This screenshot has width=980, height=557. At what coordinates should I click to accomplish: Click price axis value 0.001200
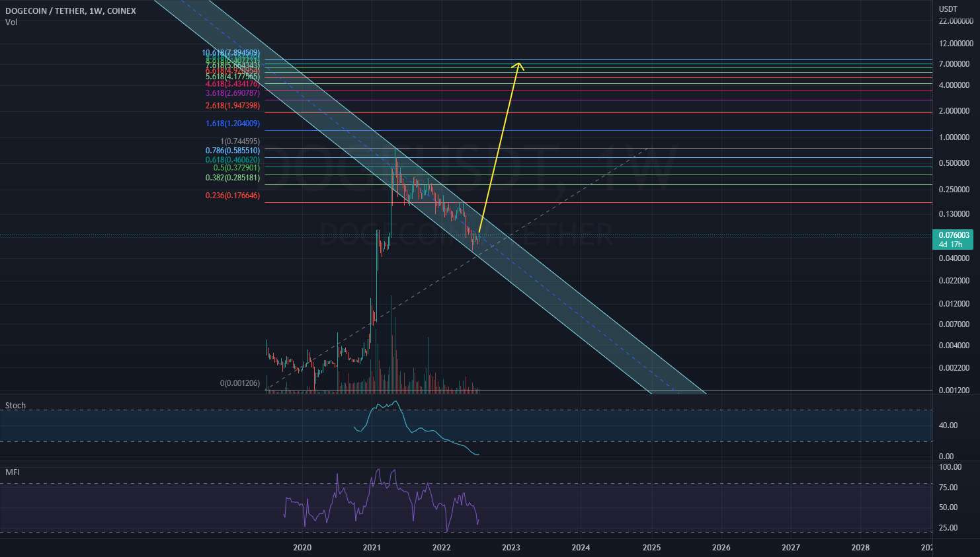coord(954,390)
